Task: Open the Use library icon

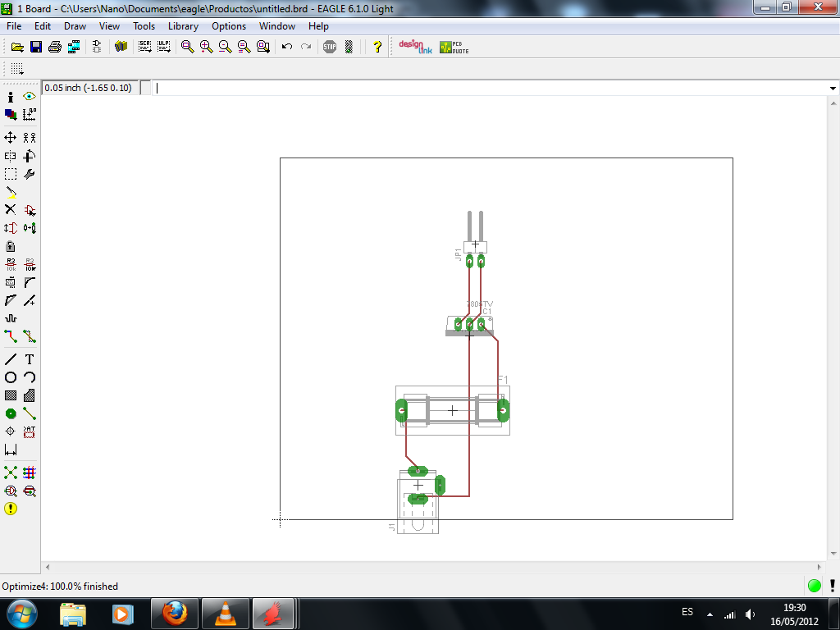Action: [x=121, y=47]
